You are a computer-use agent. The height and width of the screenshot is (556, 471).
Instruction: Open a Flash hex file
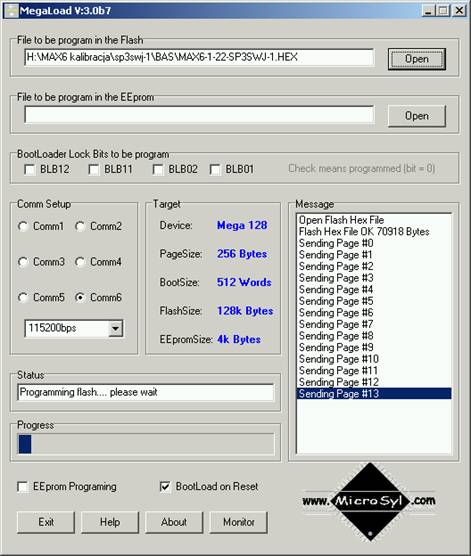(416, 59)
